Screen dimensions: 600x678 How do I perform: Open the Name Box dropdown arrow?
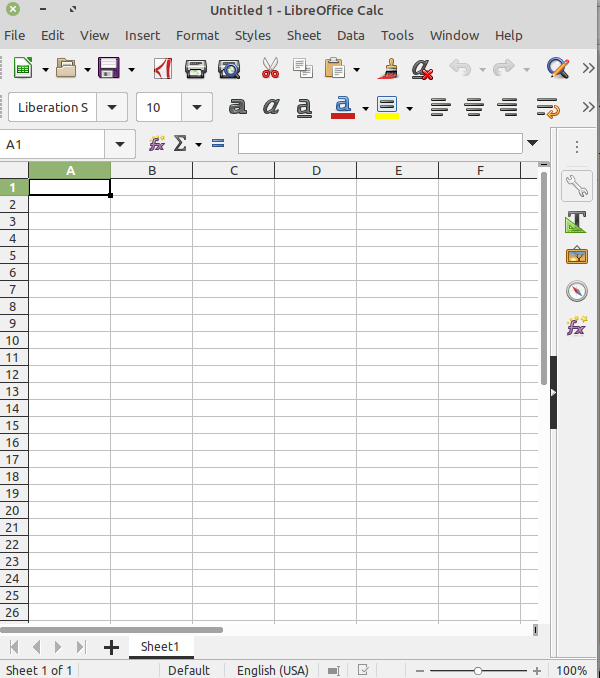pos(120,144)
